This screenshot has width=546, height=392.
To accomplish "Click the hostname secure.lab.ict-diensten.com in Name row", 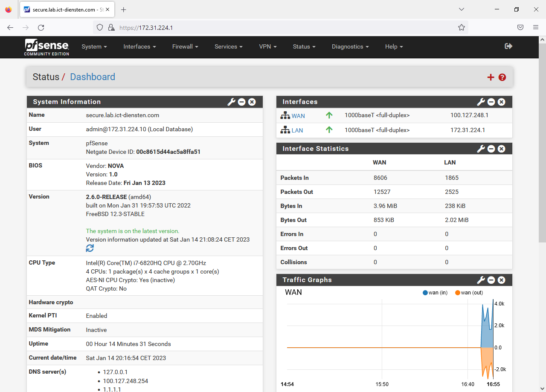I will [x=122, y=115].
